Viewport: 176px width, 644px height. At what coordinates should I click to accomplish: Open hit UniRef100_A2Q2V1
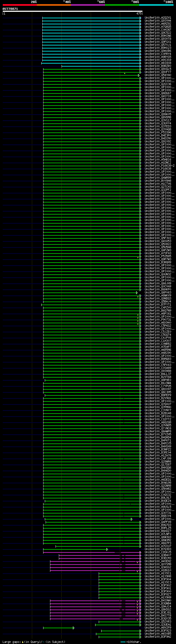158,18
